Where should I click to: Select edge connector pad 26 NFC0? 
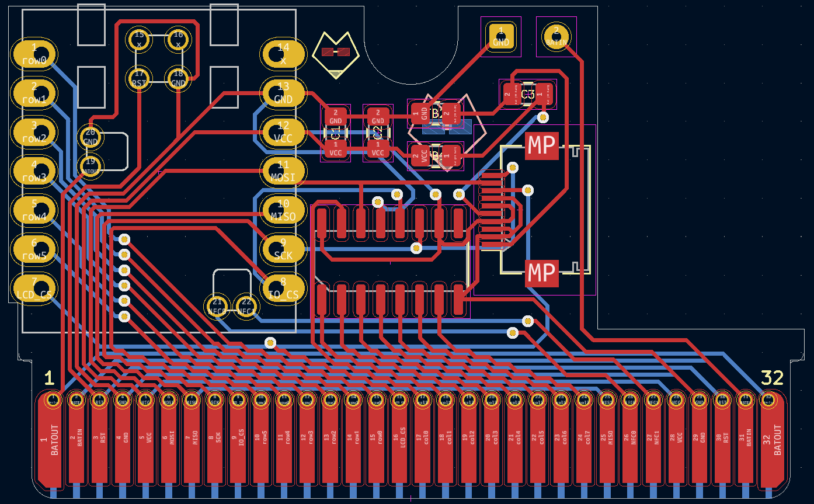629,439
